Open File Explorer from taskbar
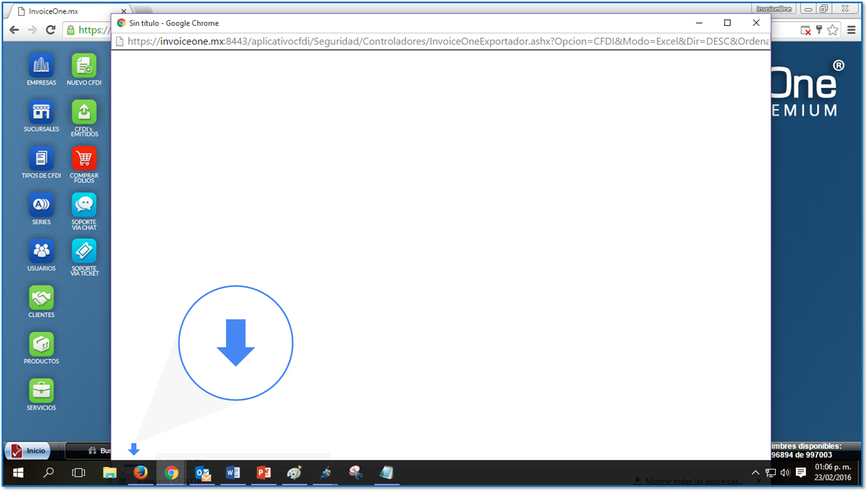 109,473
